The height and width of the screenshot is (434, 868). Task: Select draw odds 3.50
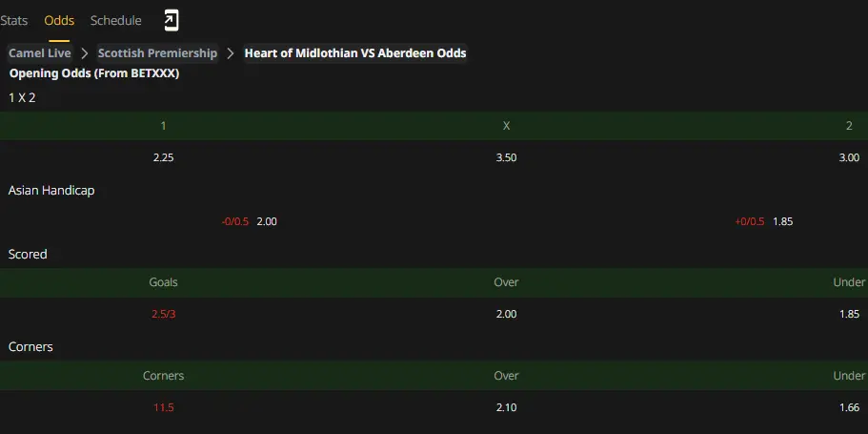[x=506, y=157]
